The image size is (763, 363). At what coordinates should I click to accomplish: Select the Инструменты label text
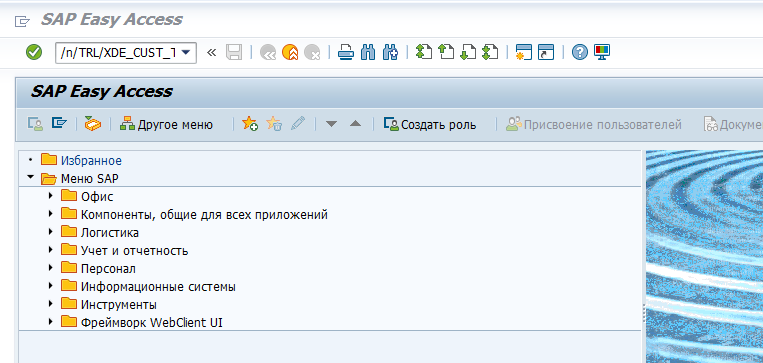point(119,305)
